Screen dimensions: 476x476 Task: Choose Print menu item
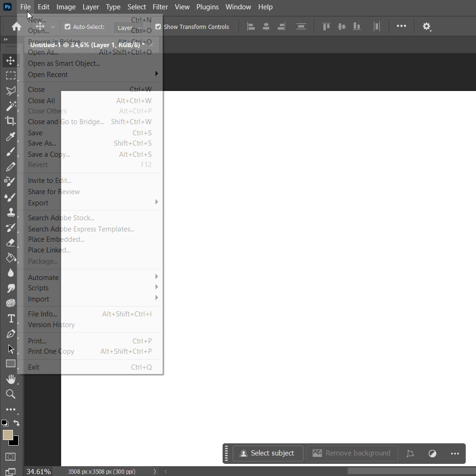pyautogui.click(x=91, y=341)
